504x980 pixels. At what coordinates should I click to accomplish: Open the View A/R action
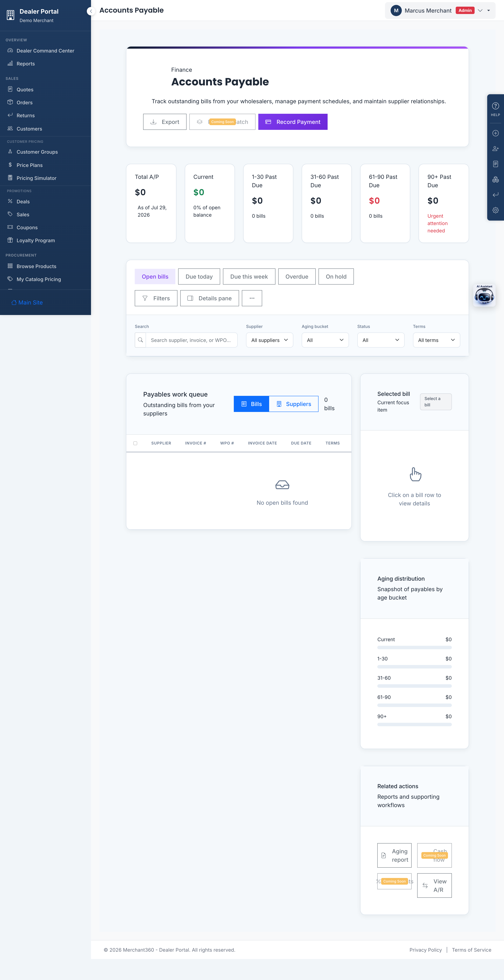point(434,886)
